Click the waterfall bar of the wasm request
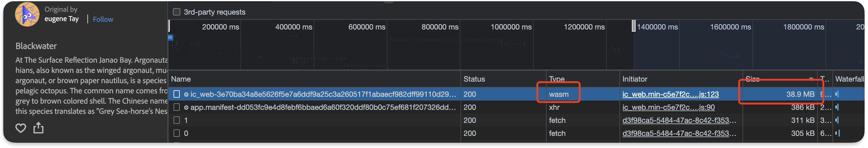The image size is (868, 148). pos(837,94)
